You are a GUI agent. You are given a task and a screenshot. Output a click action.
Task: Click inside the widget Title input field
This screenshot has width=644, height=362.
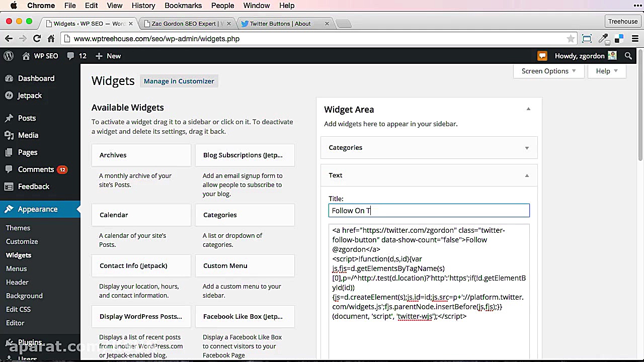pyautogui.click(x=429, y=210)
